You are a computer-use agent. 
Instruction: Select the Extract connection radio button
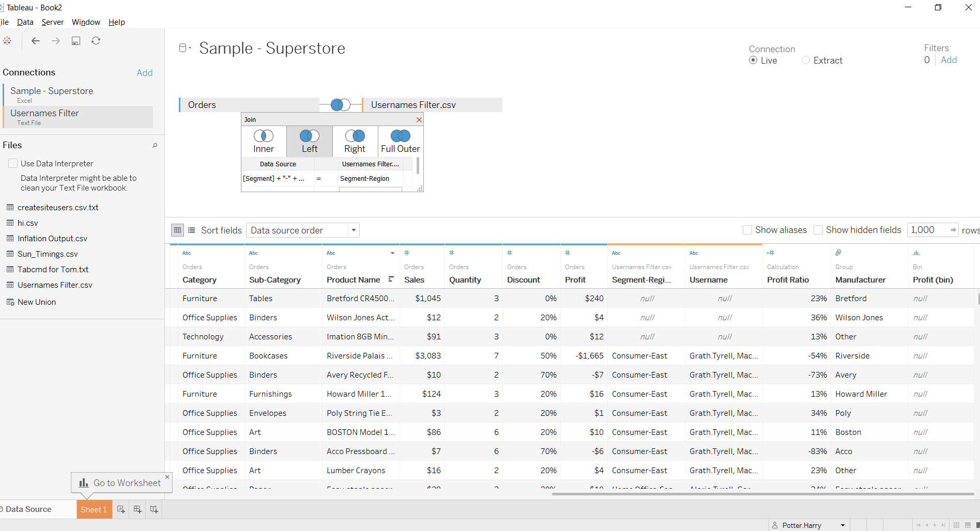tap(806, 60)
